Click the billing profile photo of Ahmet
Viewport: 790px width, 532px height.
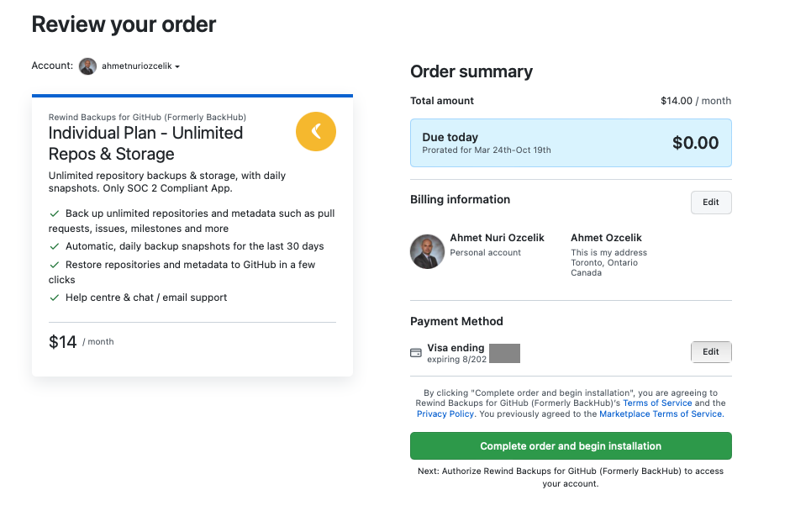(427, 251)
